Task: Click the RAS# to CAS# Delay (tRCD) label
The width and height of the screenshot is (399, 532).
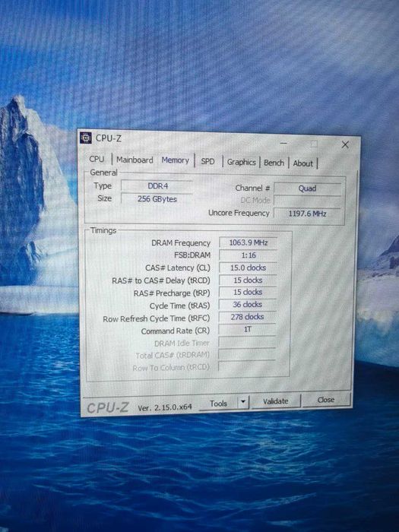Action: [x=161, y=281]
